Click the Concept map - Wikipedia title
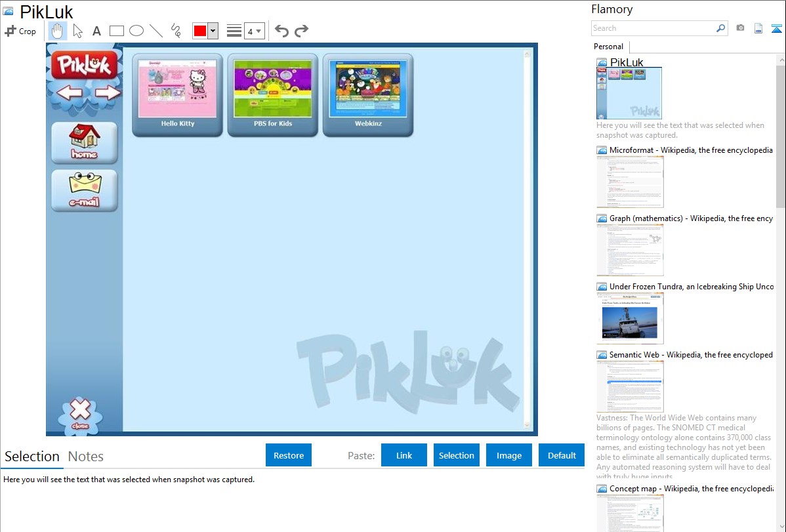Image resolution: width=786 pixels, height=532 pixels. pos(692,488)
